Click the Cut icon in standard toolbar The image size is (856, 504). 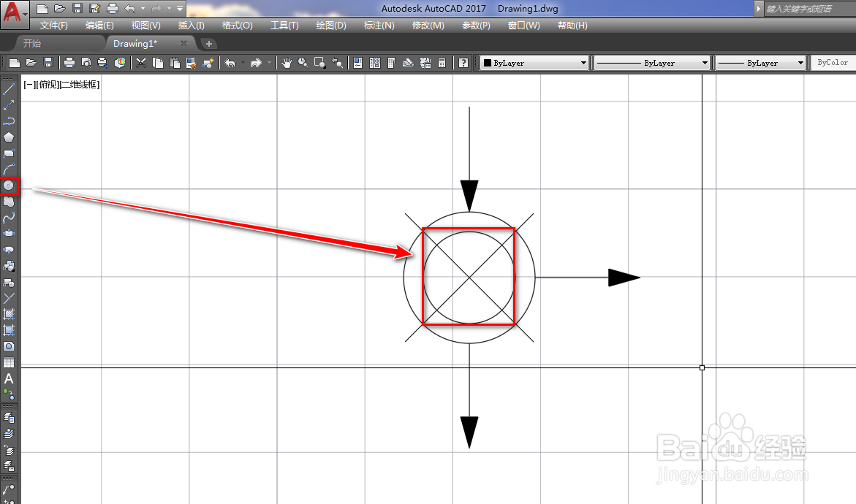[141, 63]
